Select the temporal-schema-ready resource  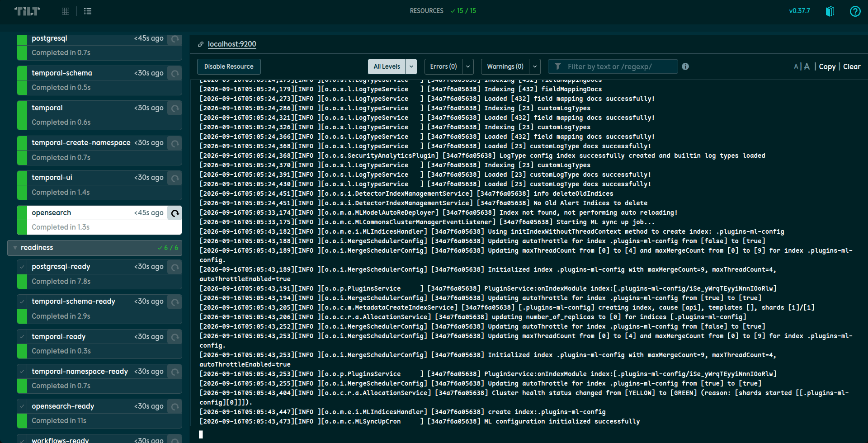click(99, 309)
